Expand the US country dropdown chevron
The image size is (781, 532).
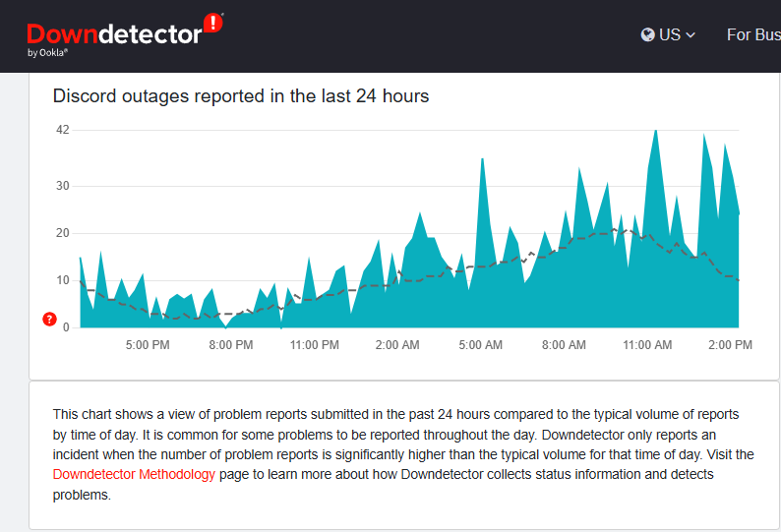point(691,35)
